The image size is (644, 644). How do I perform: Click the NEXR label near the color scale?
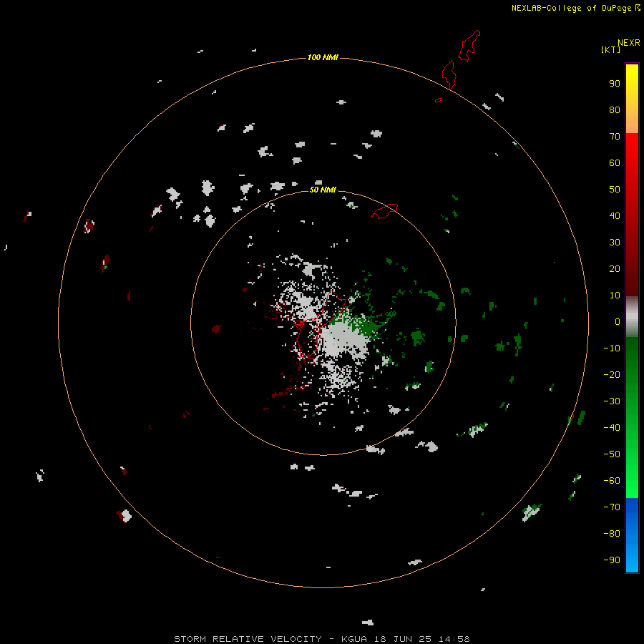click(629, 43)
